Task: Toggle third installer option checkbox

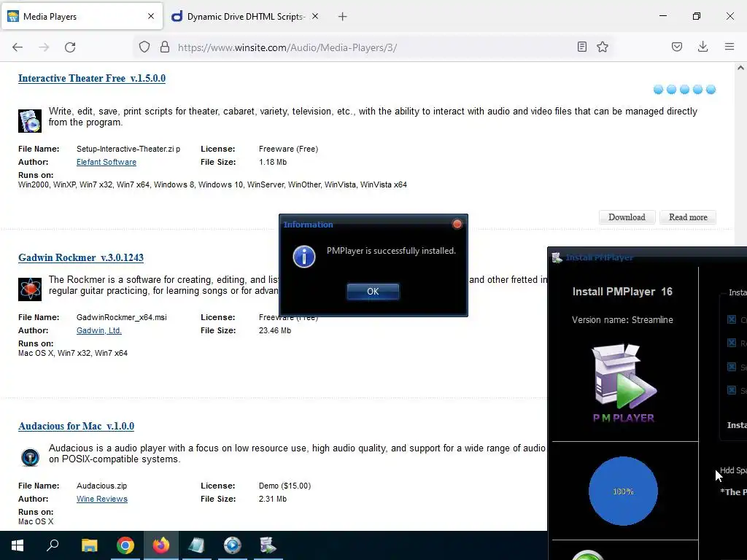Action: click(x=732, y=367)
